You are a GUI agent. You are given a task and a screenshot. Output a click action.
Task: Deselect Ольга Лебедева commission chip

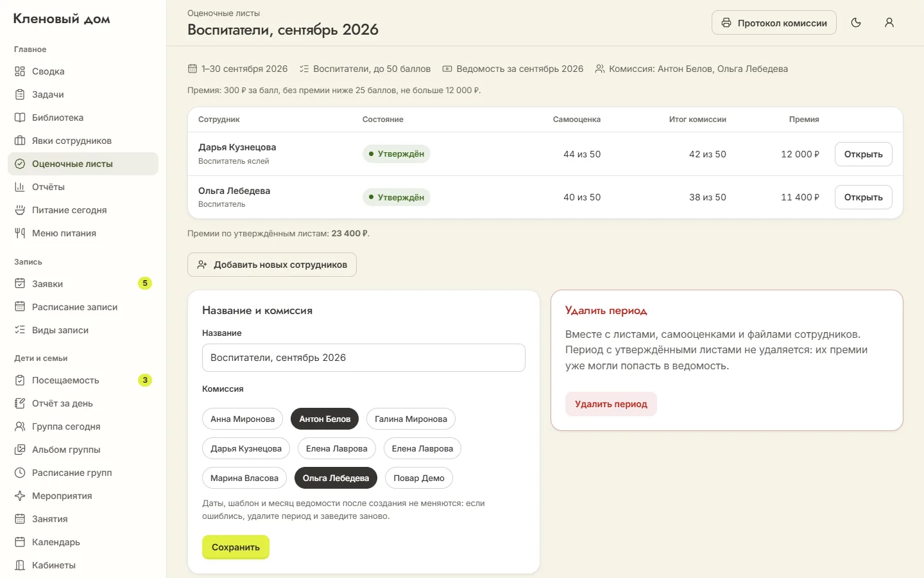pyautogui.click(x=336, y=478)
